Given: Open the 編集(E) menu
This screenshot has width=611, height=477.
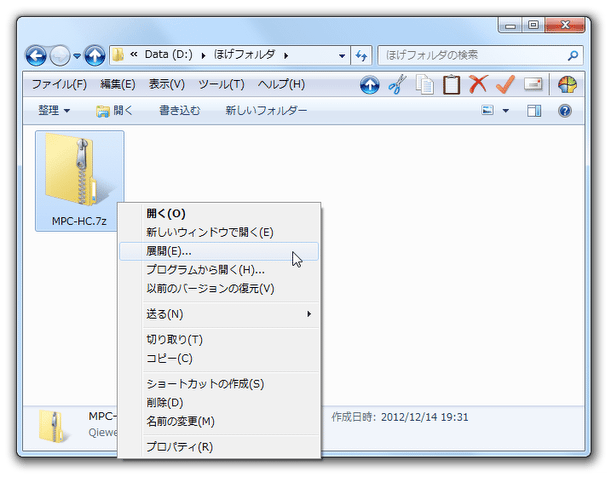Looking at the screenshot, I should coord(118,84).
